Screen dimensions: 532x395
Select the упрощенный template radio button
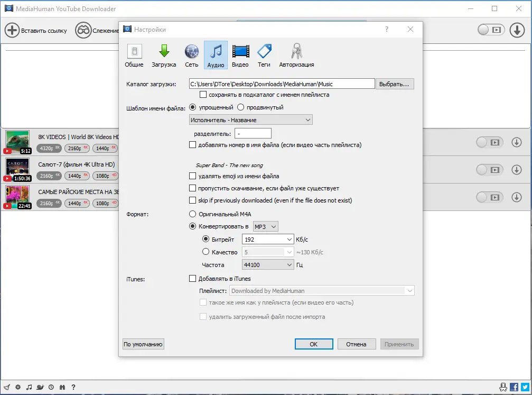tap(193, 107)
